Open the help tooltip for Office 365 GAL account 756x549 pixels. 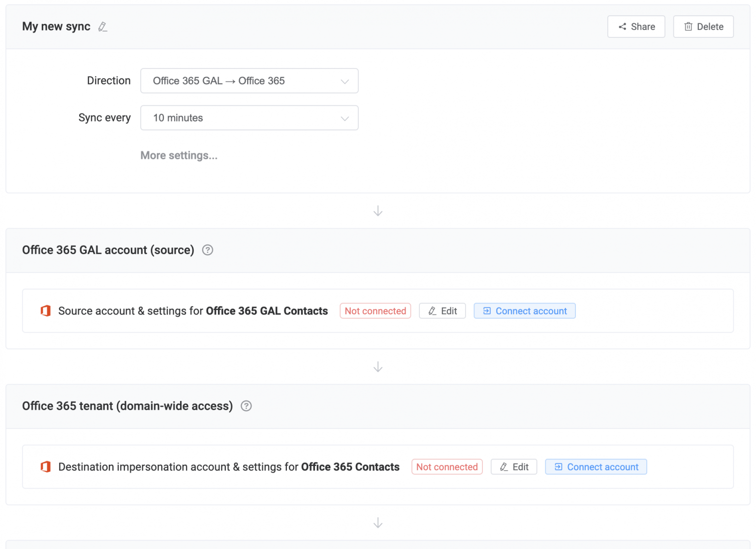pyautogui.click(x=207, y=250)
